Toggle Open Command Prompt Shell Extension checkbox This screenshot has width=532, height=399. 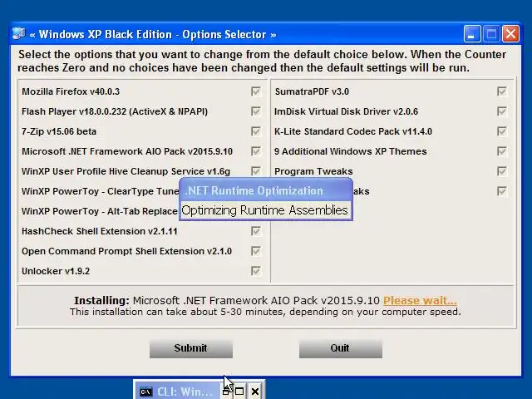pyautogui.click(x=256, y=251)
